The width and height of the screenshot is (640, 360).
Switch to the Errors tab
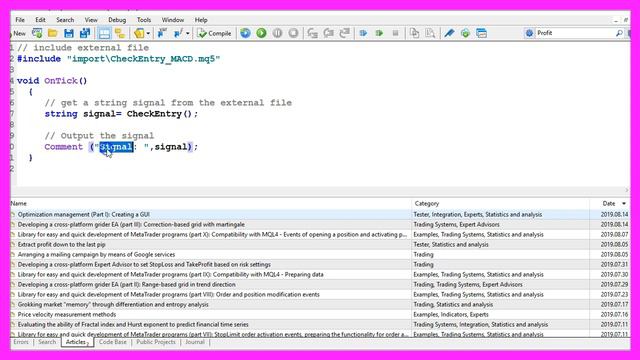21,342
